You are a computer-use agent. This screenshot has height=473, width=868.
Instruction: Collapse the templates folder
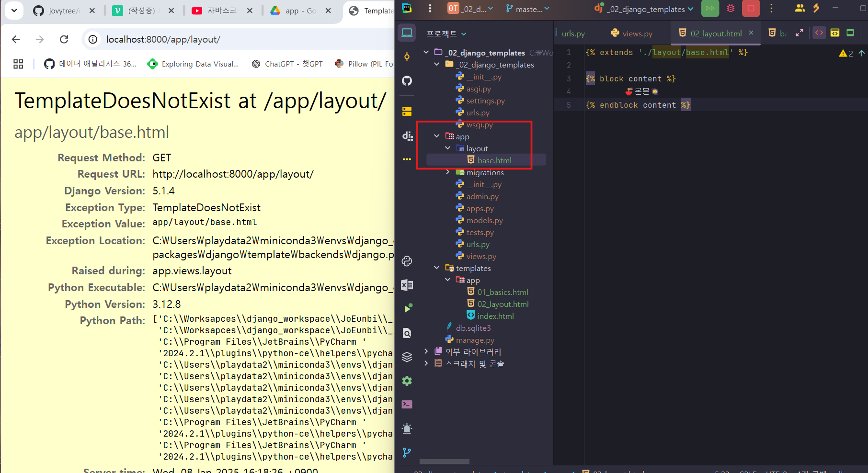pyautogui.click(x=437, y=268)
